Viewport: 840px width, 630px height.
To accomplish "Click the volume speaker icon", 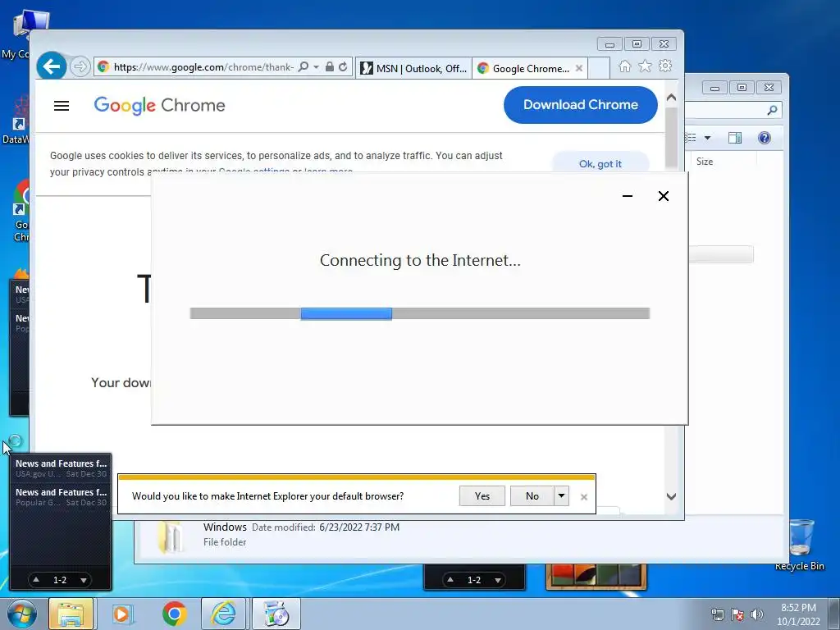I will point(757,615).
